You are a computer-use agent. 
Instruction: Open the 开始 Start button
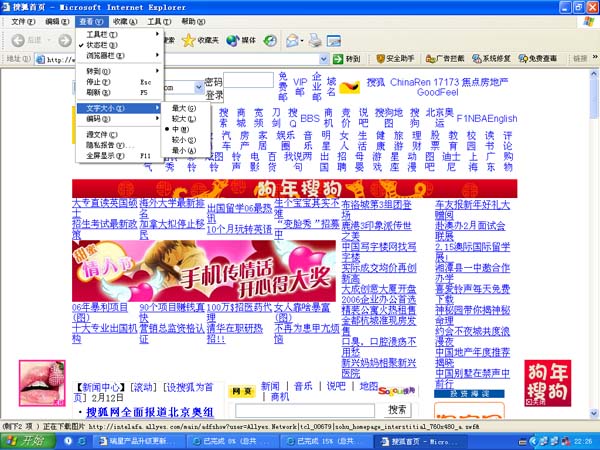coord(28,441)
